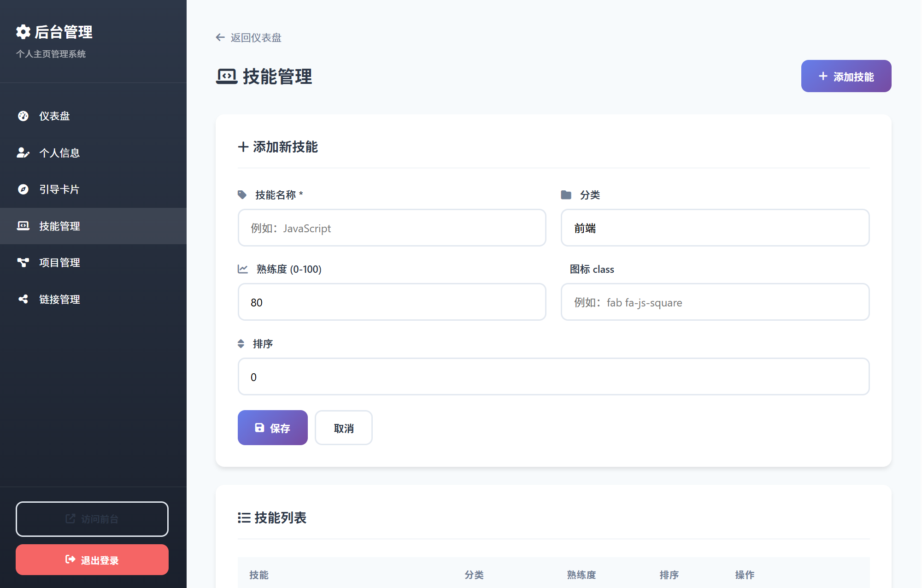The image size is (922, 588).
Task: Click the 熟练度 field showing 80
Action: 392,302
